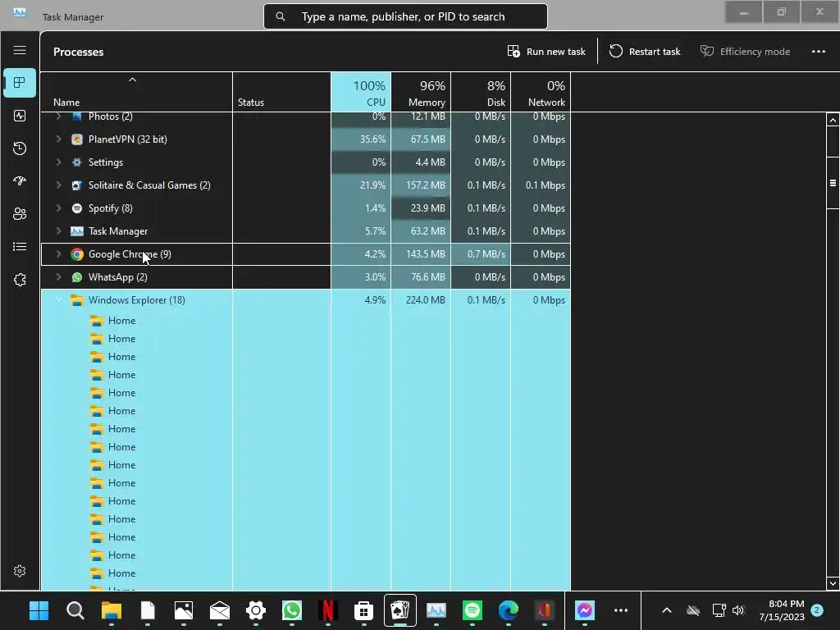Click the scrollbar down arrow

coord(833,583)
